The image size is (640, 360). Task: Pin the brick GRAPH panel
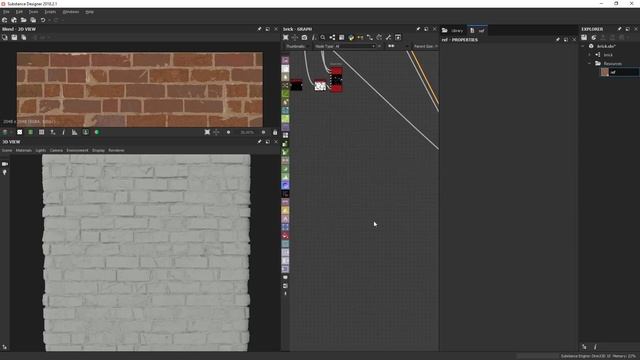[x=418, y=29]
